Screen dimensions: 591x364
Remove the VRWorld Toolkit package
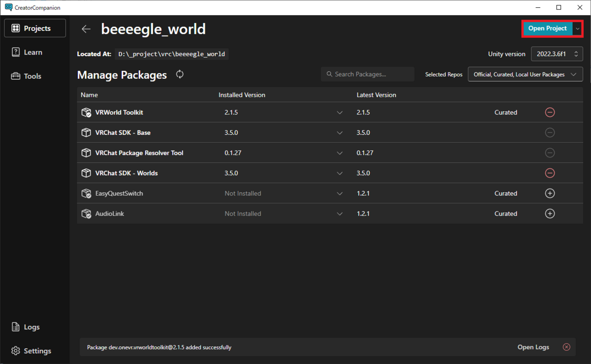click(x=550, y=112)
